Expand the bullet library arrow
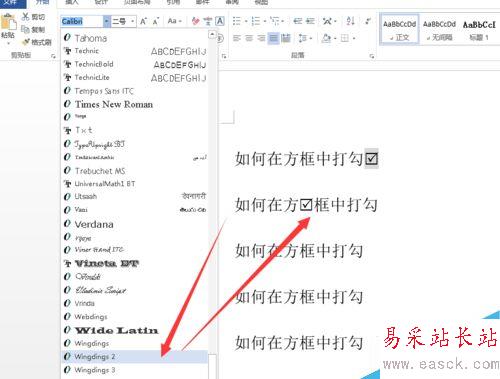This screenshot has height=379, width=500. click(246, 21)
